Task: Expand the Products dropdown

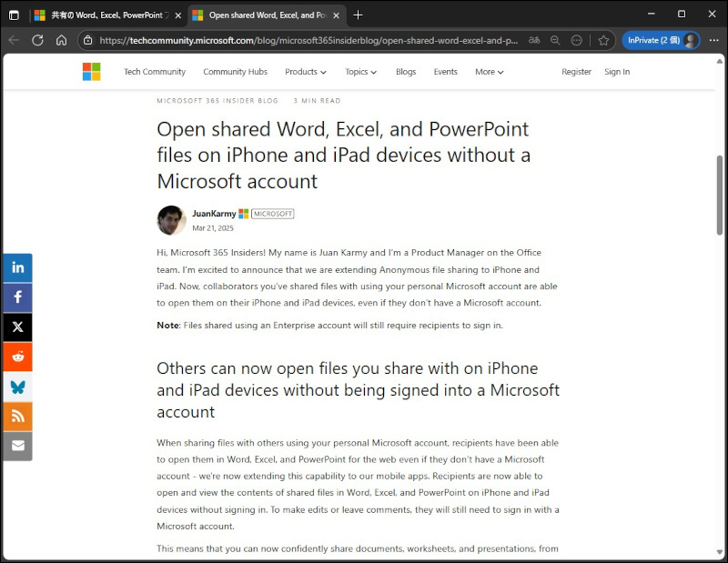Action: point(306,72)
